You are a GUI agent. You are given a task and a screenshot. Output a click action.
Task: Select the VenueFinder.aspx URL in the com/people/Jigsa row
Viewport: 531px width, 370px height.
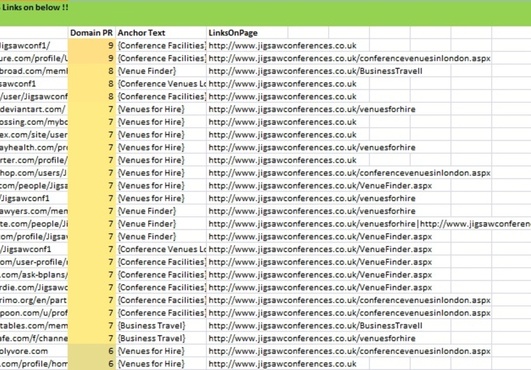click(320, 186)
